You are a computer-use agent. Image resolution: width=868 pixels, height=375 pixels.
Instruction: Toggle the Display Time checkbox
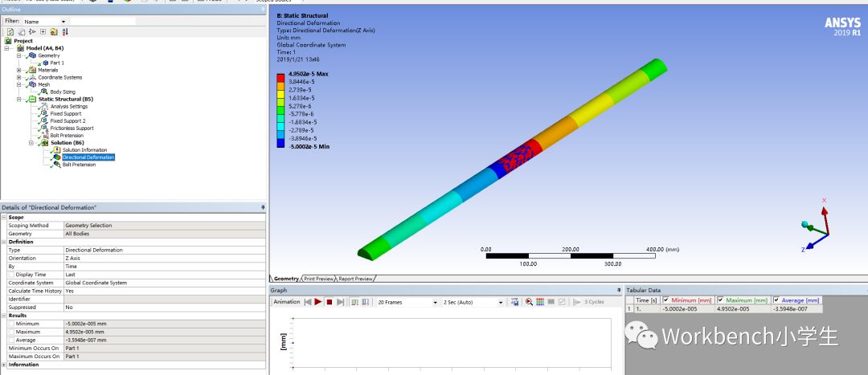(x=11, y=275)
